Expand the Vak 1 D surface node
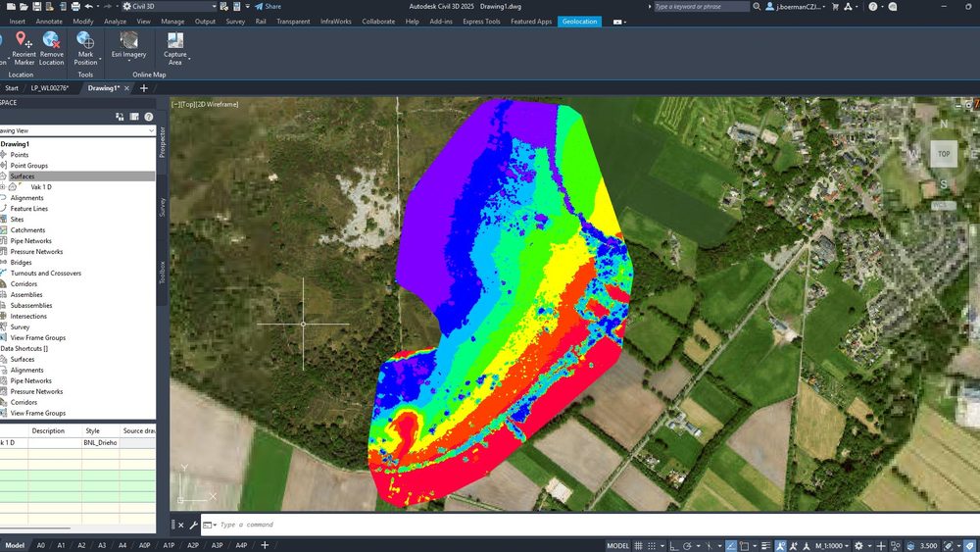Image resolution: width=980 pixels, height=552 pixels. [3, 187]
